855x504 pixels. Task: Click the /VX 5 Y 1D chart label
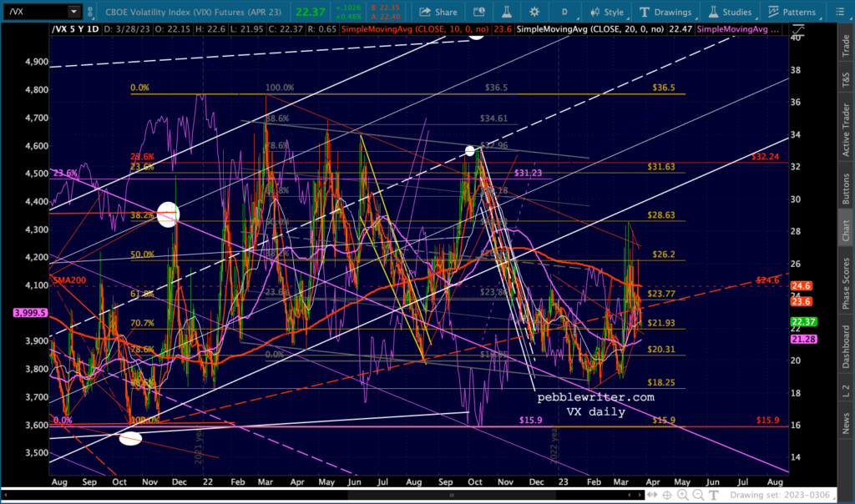pyautogui.click(x=75, y=29)
